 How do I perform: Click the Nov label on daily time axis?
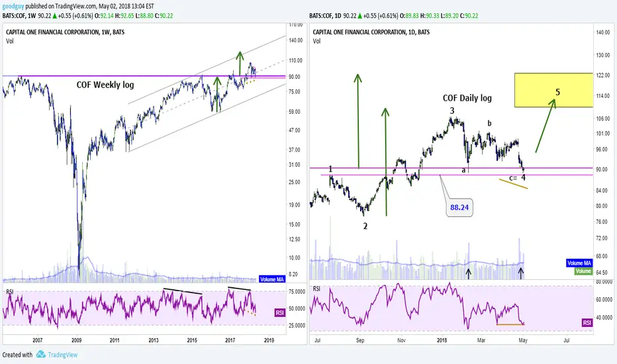401,340
